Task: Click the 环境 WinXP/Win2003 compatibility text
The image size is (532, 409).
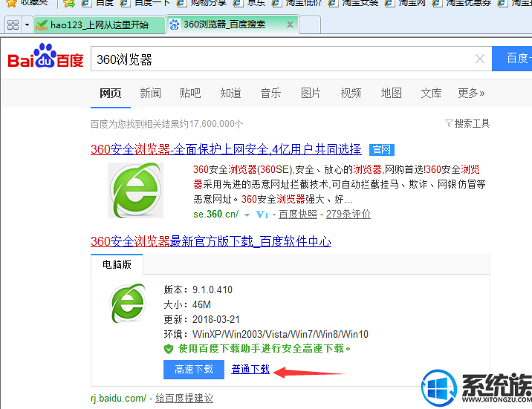Action: (266, 334)
